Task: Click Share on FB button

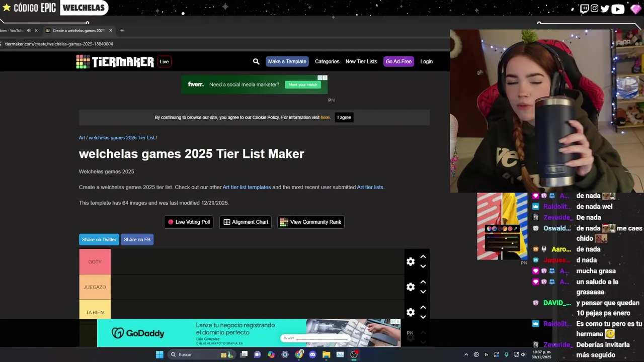Action: pyautogui.click(x=137, y=239)
